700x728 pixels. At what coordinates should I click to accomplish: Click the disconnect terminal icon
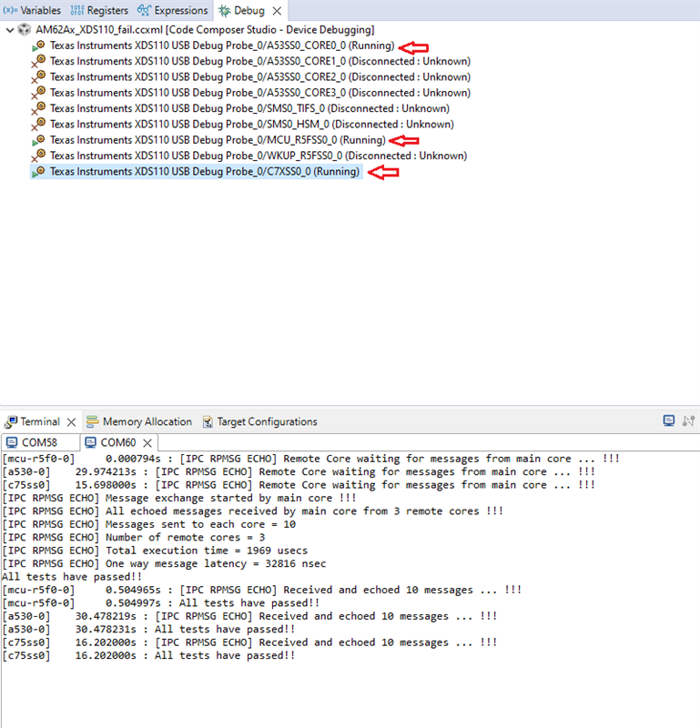(688, 421)
